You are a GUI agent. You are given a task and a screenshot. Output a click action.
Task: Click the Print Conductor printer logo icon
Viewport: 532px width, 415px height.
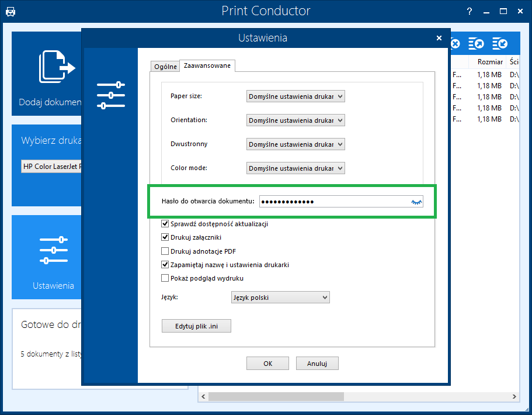[x=11, y=12]
